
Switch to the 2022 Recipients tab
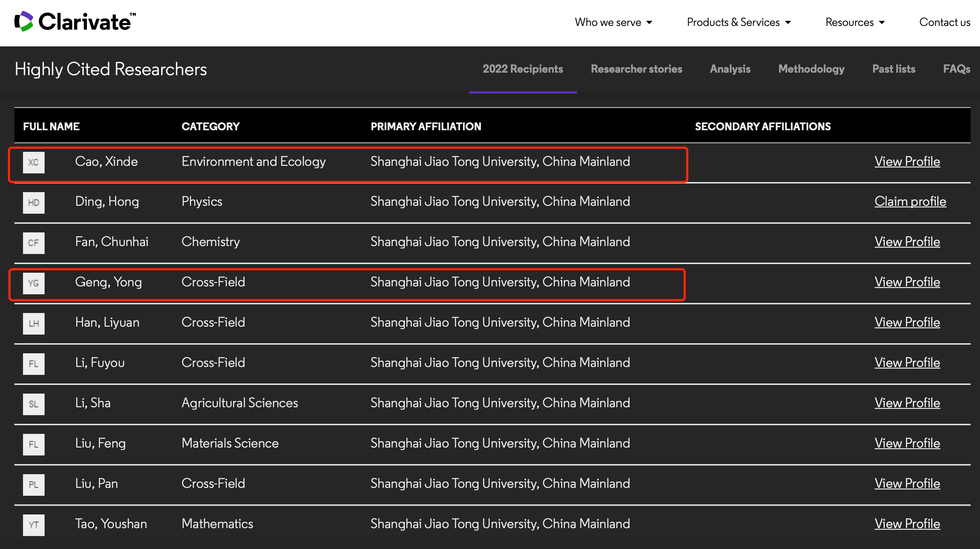tap(523, 69)
